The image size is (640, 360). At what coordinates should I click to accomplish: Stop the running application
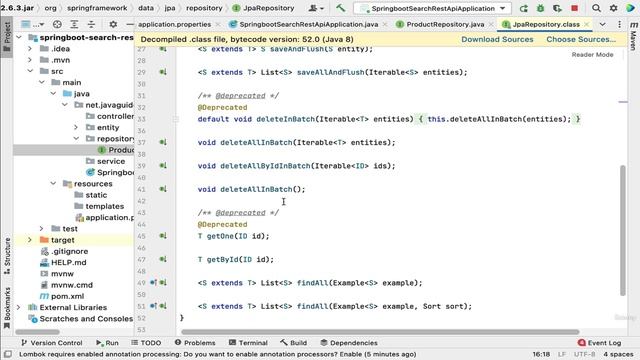pos(574,8)
